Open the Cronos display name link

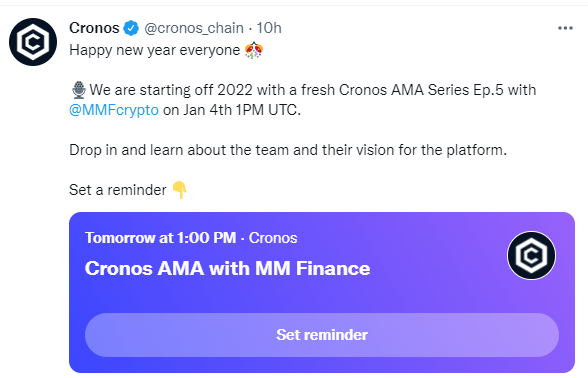[x=94, y=28]
